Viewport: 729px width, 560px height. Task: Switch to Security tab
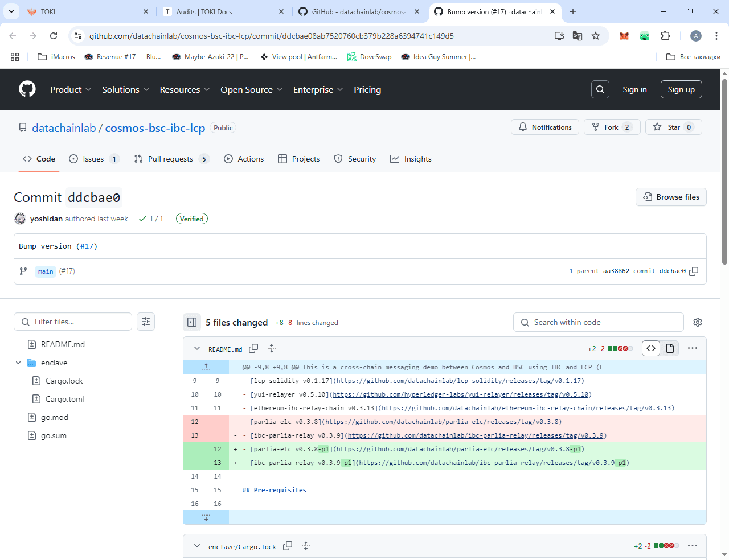pos(355,159)
